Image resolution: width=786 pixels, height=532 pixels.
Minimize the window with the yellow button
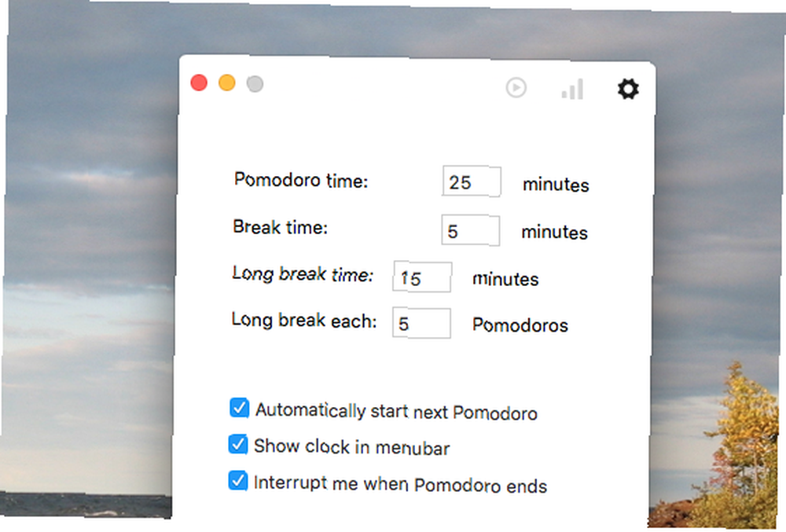point(227,83)
